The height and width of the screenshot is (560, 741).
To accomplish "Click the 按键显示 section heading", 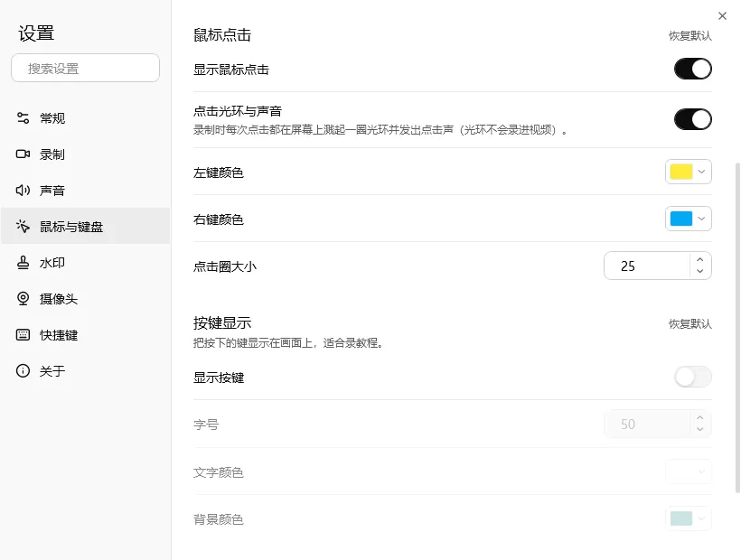I will click(x=222, y=323).
